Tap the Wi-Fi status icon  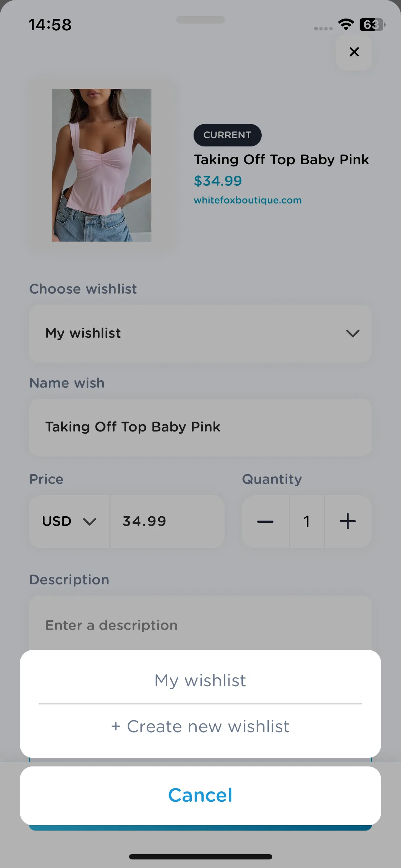click(346, 24)
